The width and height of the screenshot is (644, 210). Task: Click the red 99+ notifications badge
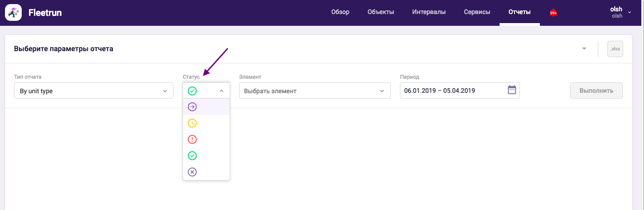pyautogui.click(x=553, y=13)
